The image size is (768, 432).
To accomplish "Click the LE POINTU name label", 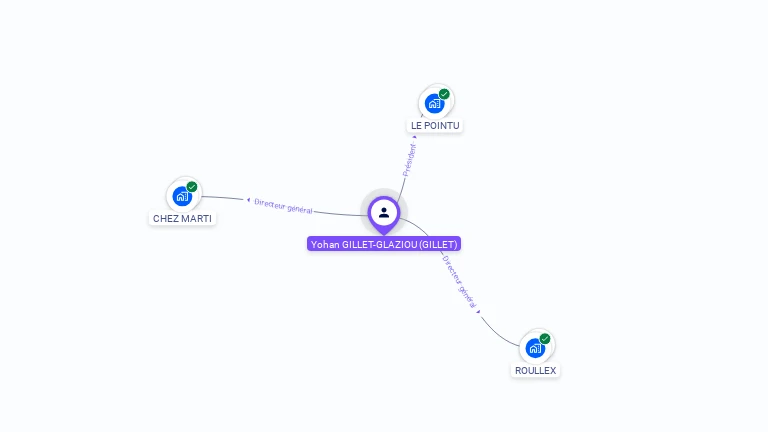I will 435,125.
